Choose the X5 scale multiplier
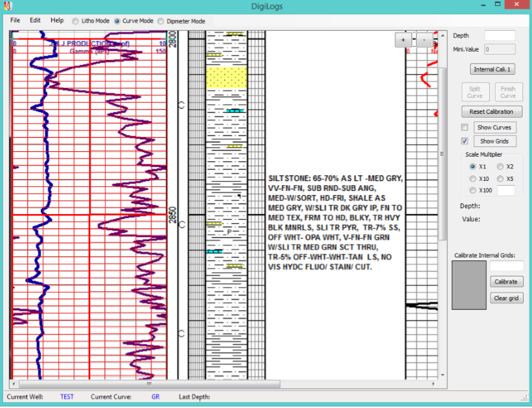Image resolution: width=532 pixels, height=408 pixels. 500,179
